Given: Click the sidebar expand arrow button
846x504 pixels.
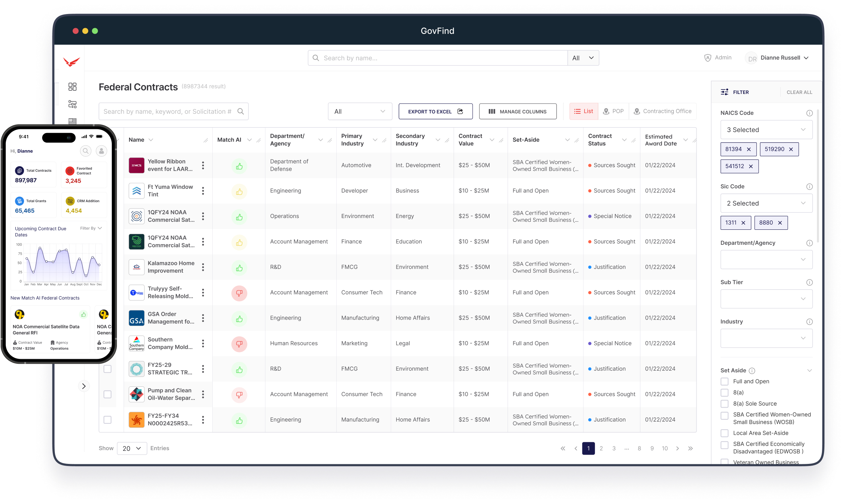Looking at the screenshot, I should [84, 386].
